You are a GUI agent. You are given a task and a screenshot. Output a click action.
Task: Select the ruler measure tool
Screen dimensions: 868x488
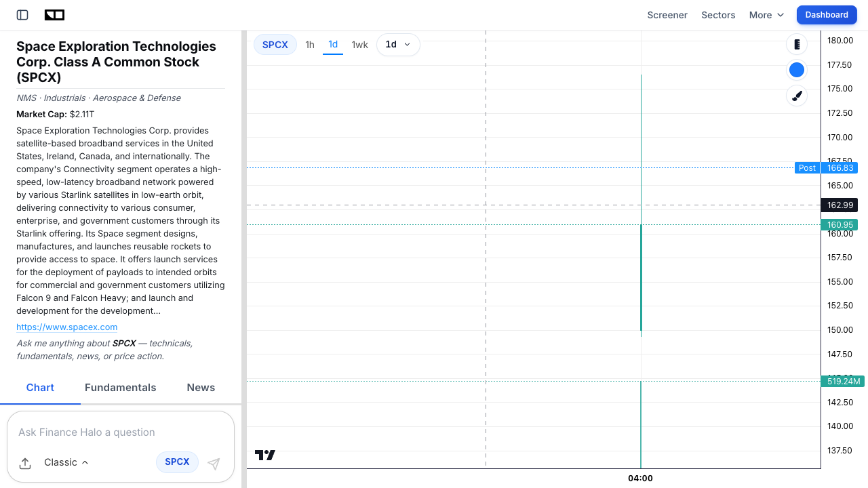797,44
